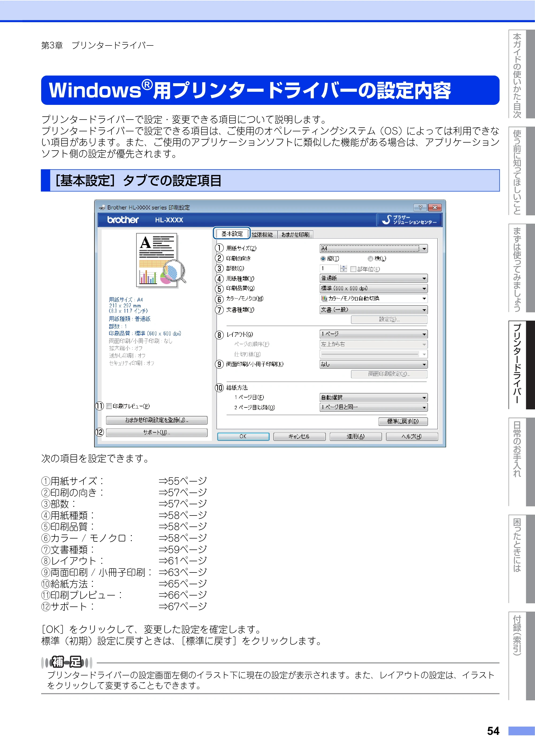Click the ヘルプ button
Viewport: 535px width, 756px height.
pos(412,437)
